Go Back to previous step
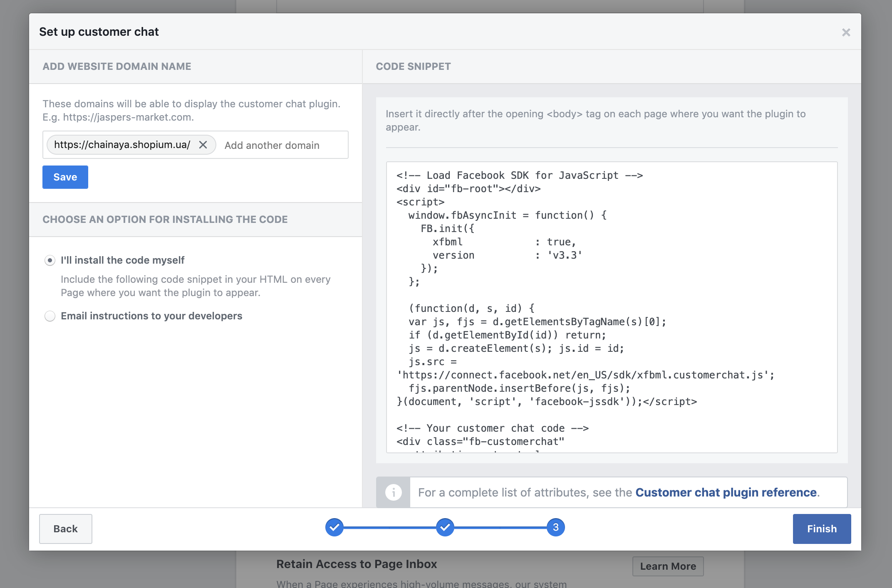The image size is (892, 588). pyautogui.click(x=66, y=529)
